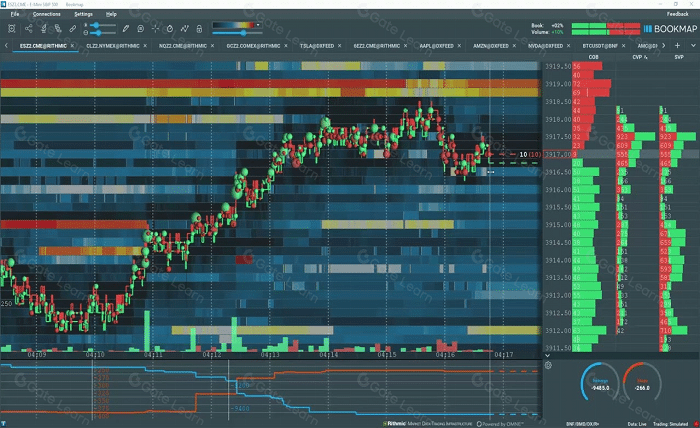This screenshot has width=700, height=428.
Task: Click the BOOKMAP logo
Action: [670, 29]
